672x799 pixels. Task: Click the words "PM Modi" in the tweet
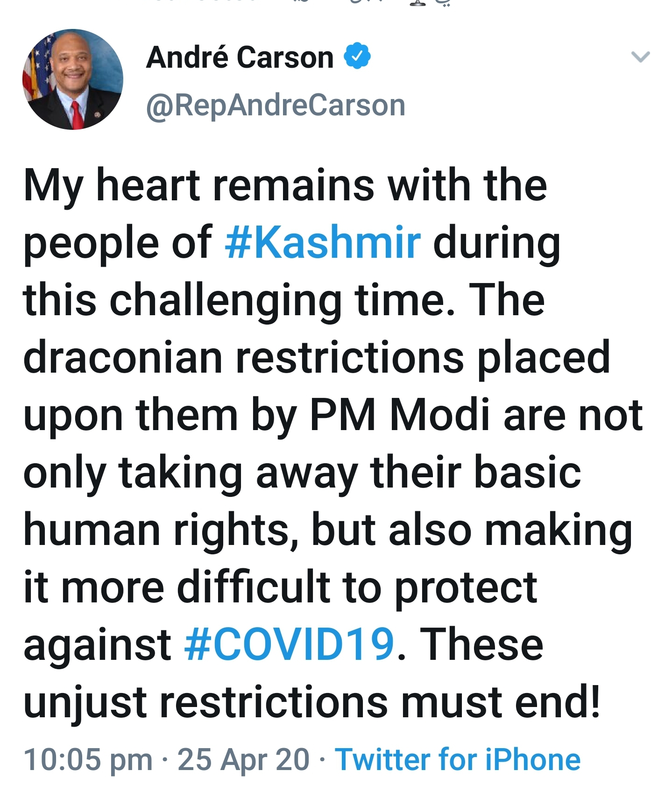click(x=400, y=415)
